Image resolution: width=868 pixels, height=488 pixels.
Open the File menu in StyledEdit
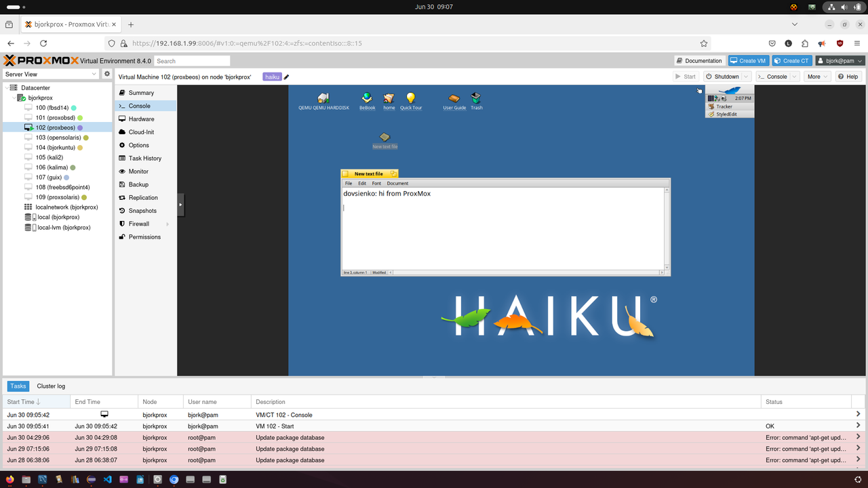point(349,183)
